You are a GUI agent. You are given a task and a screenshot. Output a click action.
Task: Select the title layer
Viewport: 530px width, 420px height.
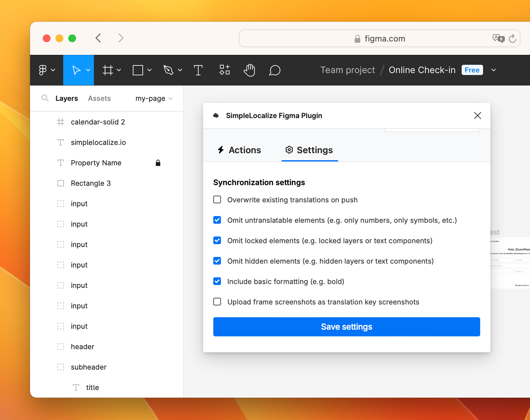(107, 387)
